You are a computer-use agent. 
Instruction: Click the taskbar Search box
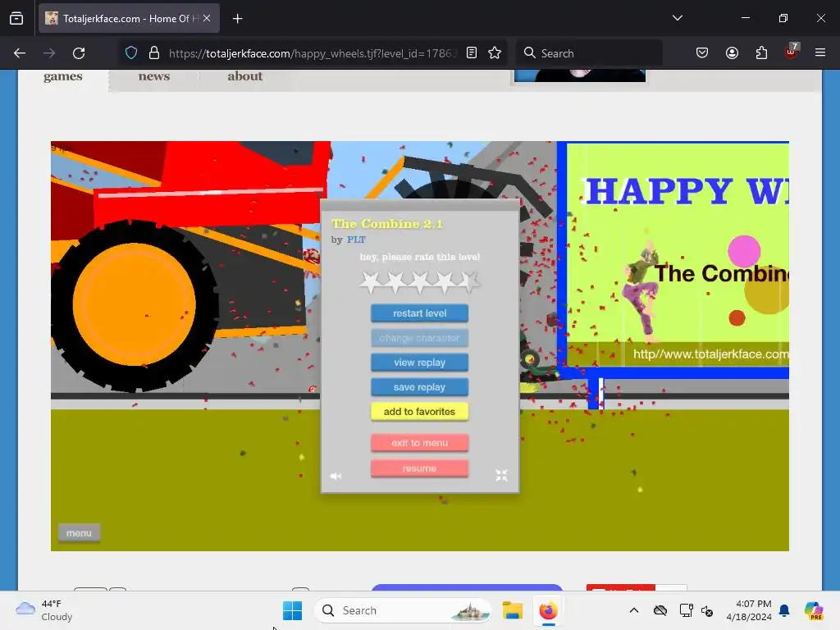click(x=403, y=610)
